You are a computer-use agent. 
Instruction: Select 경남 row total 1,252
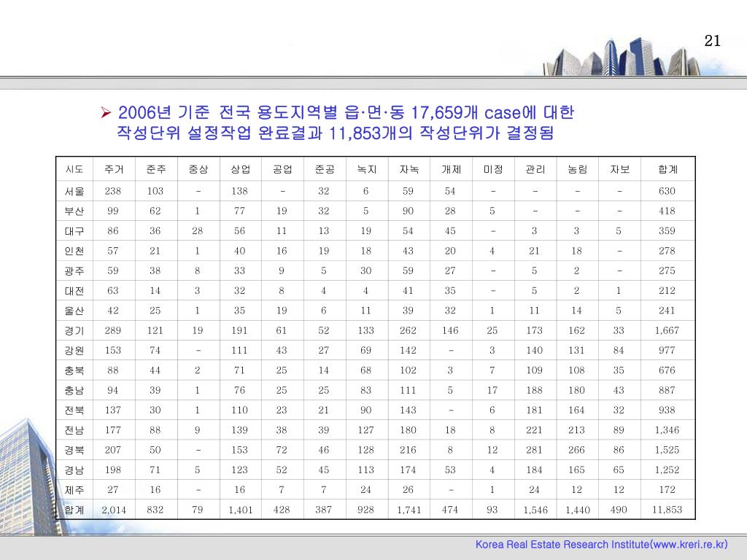[667, 470]
